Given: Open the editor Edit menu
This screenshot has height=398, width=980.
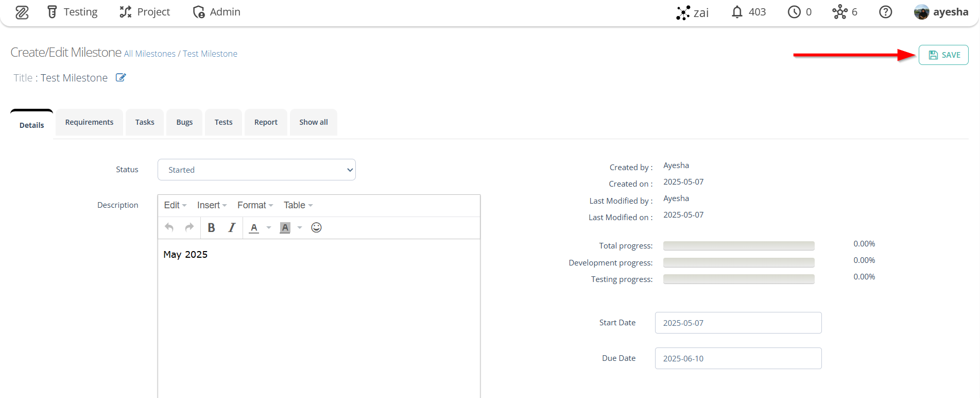Looking at the screenshot, I should click(x=175, y=205).
